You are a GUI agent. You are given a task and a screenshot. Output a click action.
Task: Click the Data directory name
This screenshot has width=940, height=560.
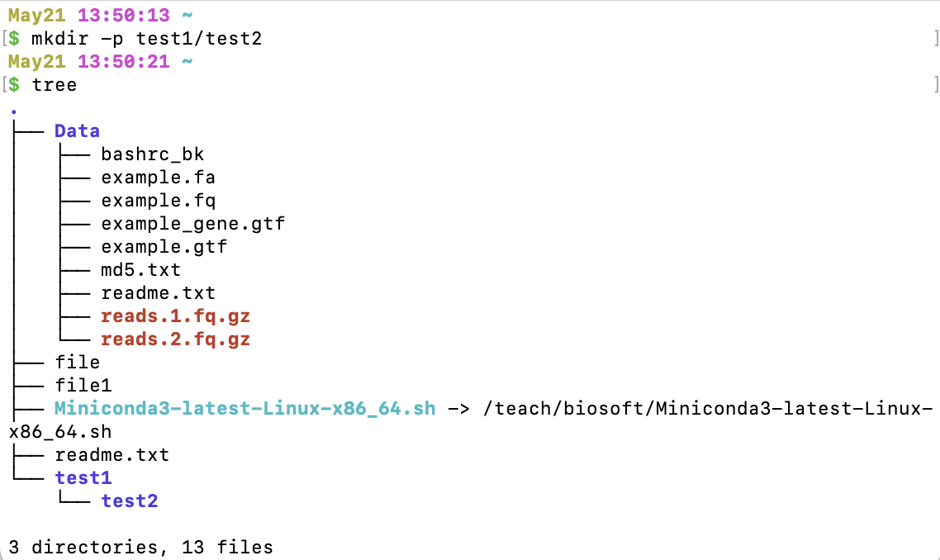[77, 131]
